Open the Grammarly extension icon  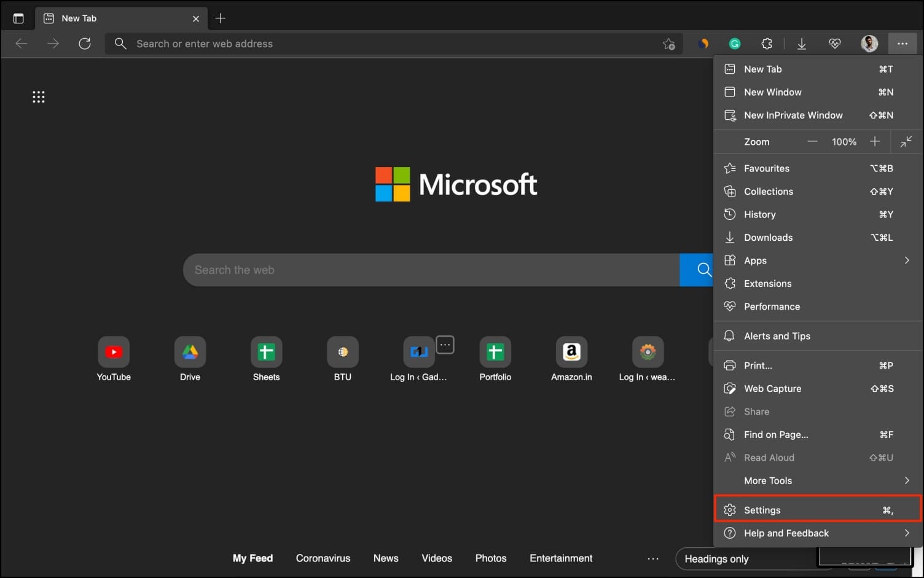[734, 43]
